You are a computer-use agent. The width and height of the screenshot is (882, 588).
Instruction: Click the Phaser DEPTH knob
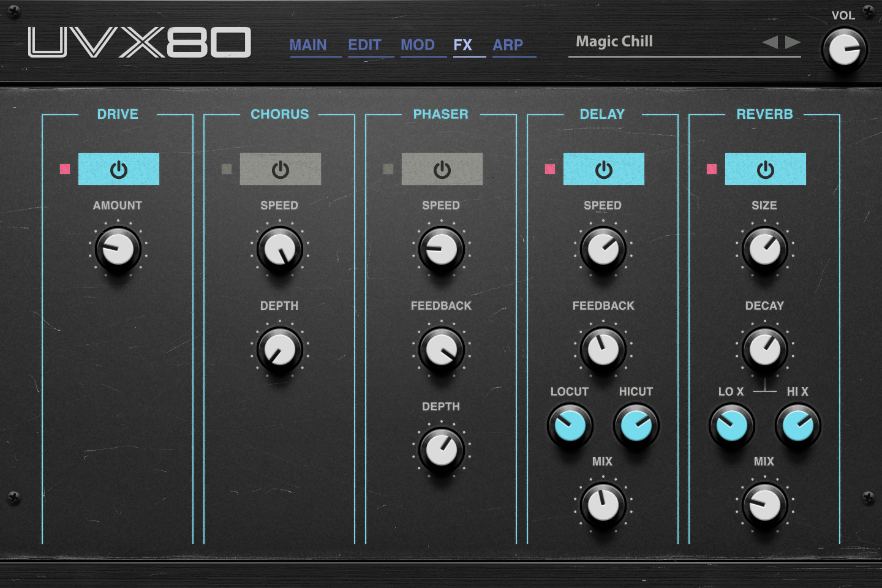(x=442, y=450)
